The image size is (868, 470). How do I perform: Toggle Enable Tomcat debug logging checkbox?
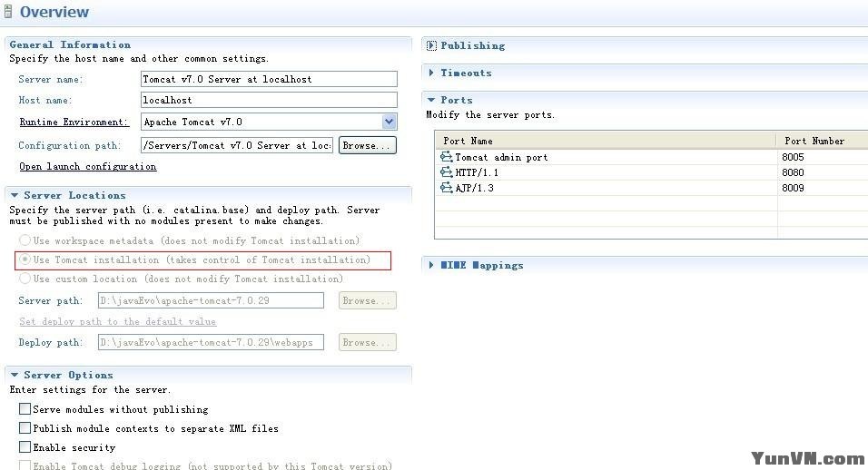25,465
